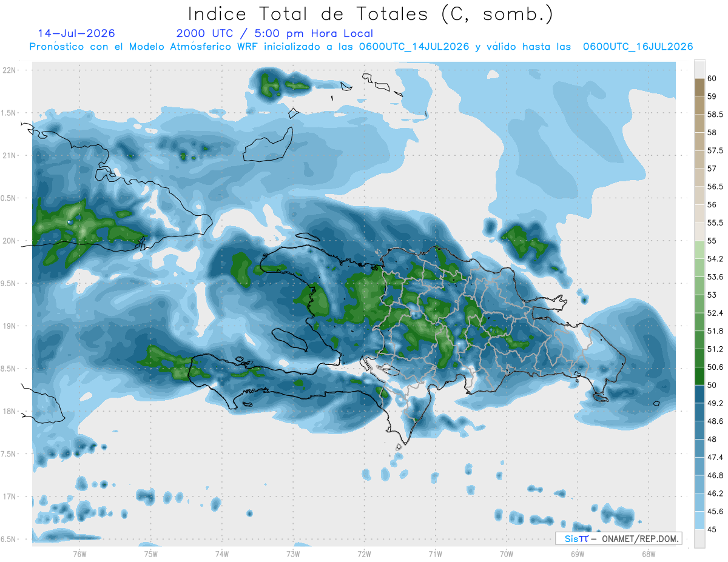Click the legend value "56"
Screen dimensions: 728x562
pos(712,205)
